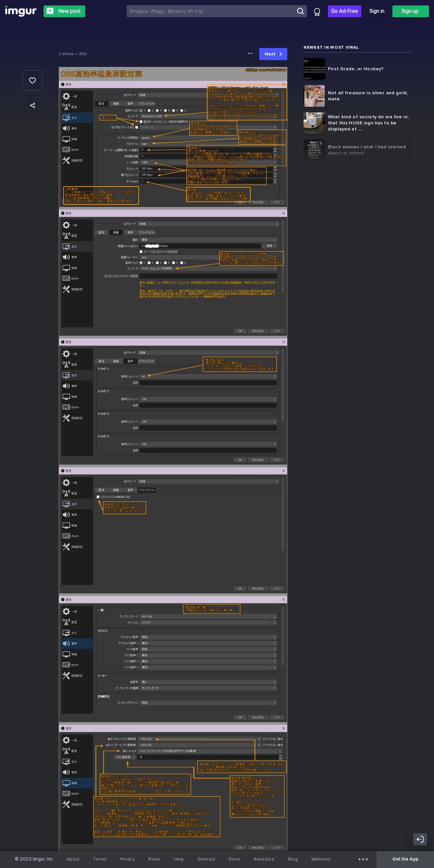Open the Emerald footer link
The width and height of the screenshot is (434, 868).
tap(206, 859)
